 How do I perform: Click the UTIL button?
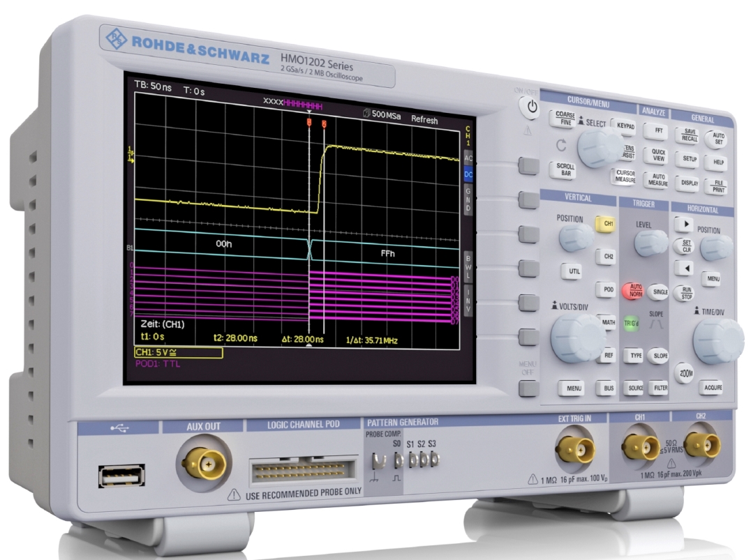pos(573,271)
